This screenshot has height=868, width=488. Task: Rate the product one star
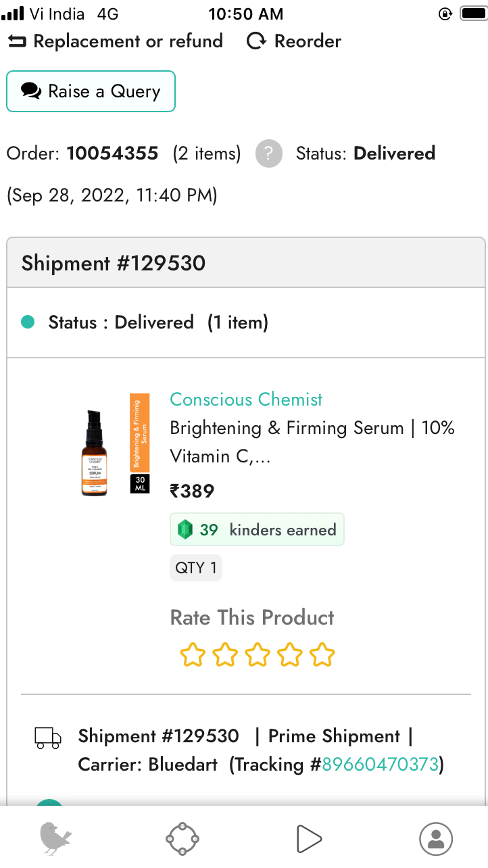pyautogui.click(x=193, y=655)
